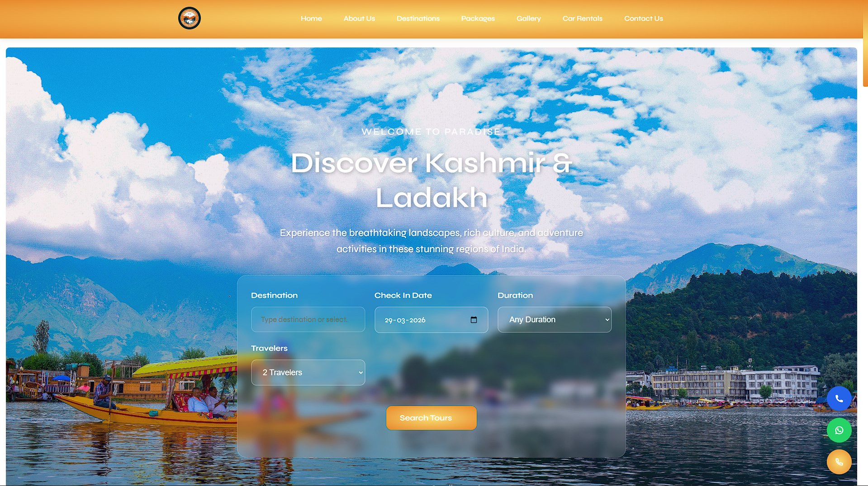This screenshot has height=486, width=868.
Task: Go to the Home menu item
Action: 311,19
